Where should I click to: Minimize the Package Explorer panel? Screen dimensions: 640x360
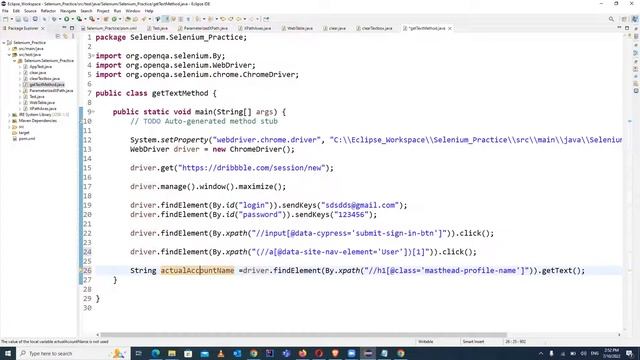tap(64, 28)
